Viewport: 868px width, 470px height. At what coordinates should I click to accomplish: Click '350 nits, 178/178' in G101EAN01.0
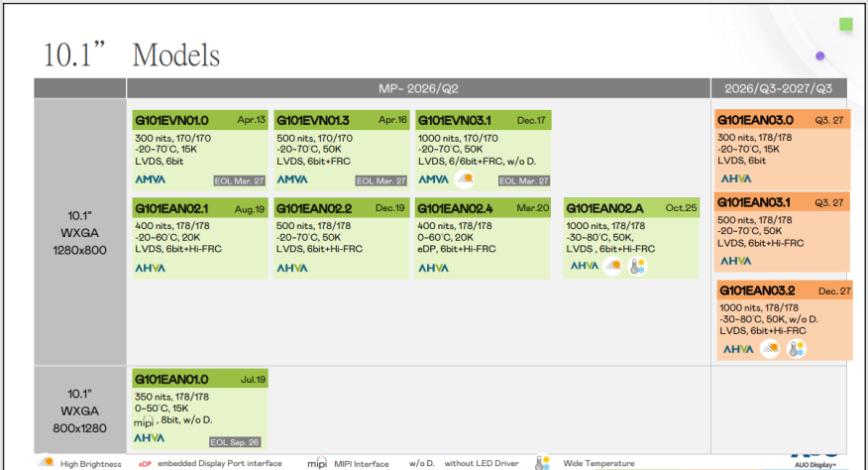pyautogui.click(x=172, y=397)
